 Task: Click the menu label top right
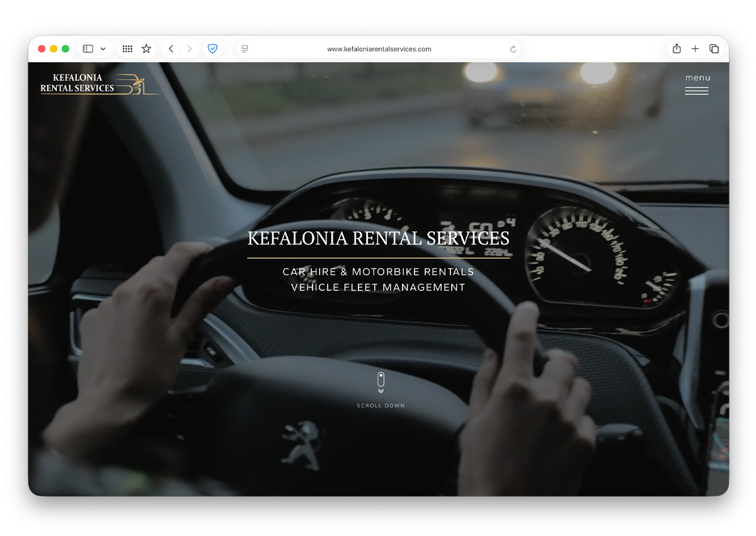697,77
